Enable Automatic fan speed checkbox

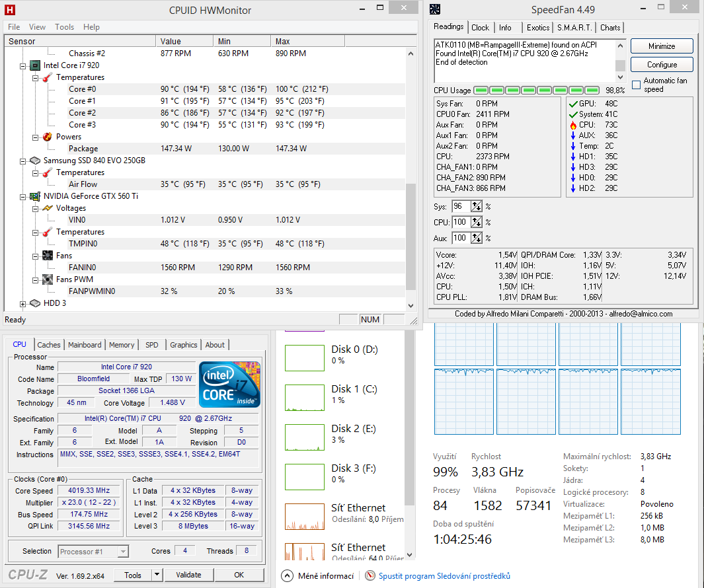[637, 85]
